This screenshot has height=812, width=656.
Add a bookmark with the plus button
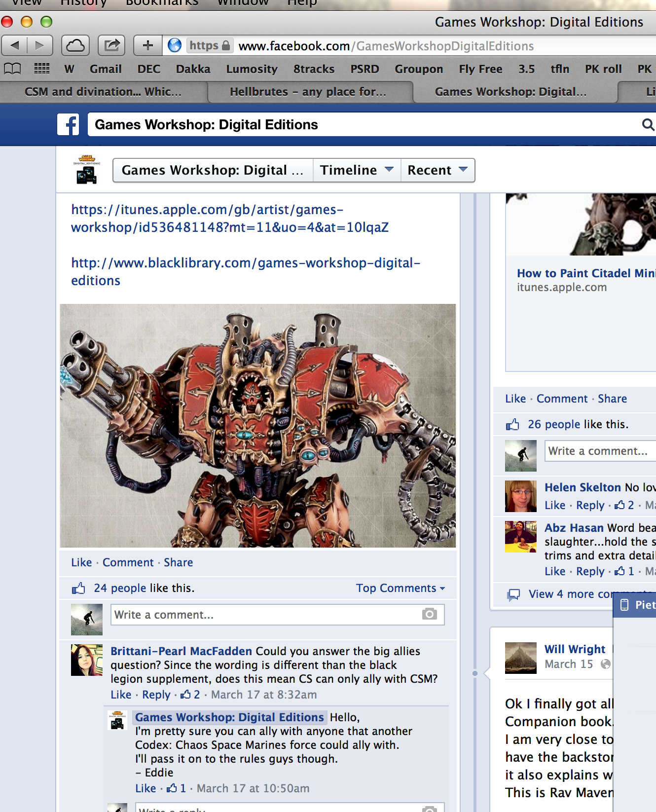point(147,45)
